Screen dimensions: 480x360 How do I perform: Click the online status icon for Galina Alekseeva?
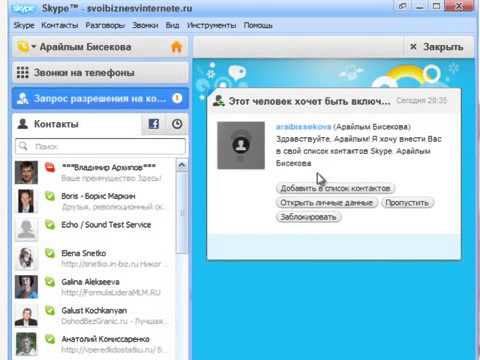(x=50, y=282)
